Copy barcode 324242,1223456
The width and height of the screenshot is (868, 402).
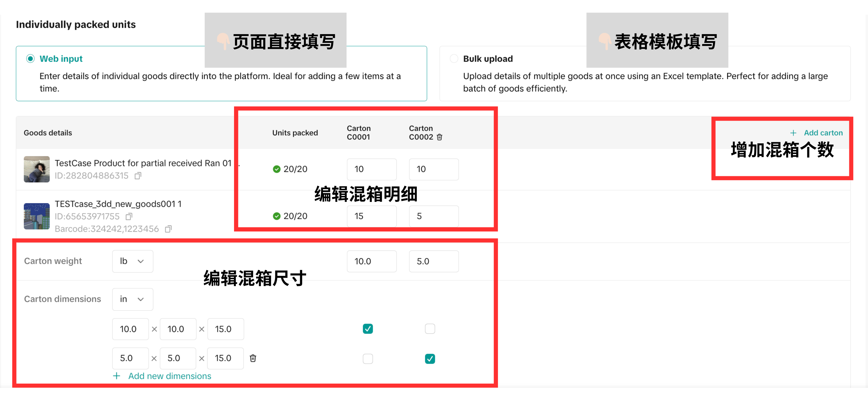tap(168, 229)
